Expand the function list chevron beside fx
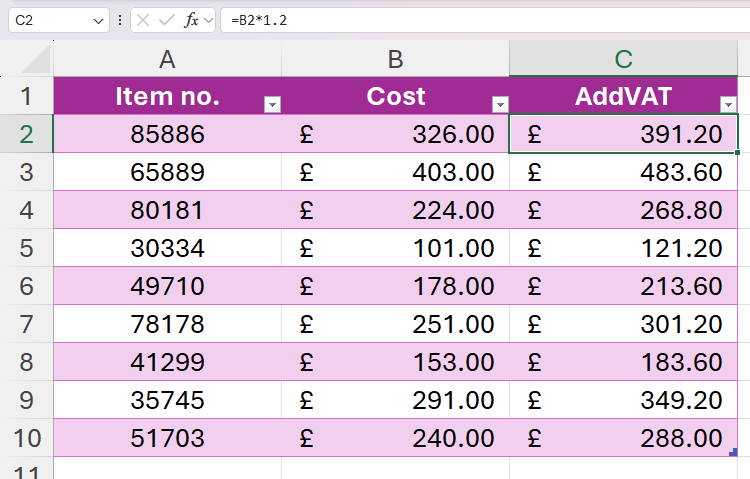This screenshot has width=750, height=479. [x=209, y=20]
